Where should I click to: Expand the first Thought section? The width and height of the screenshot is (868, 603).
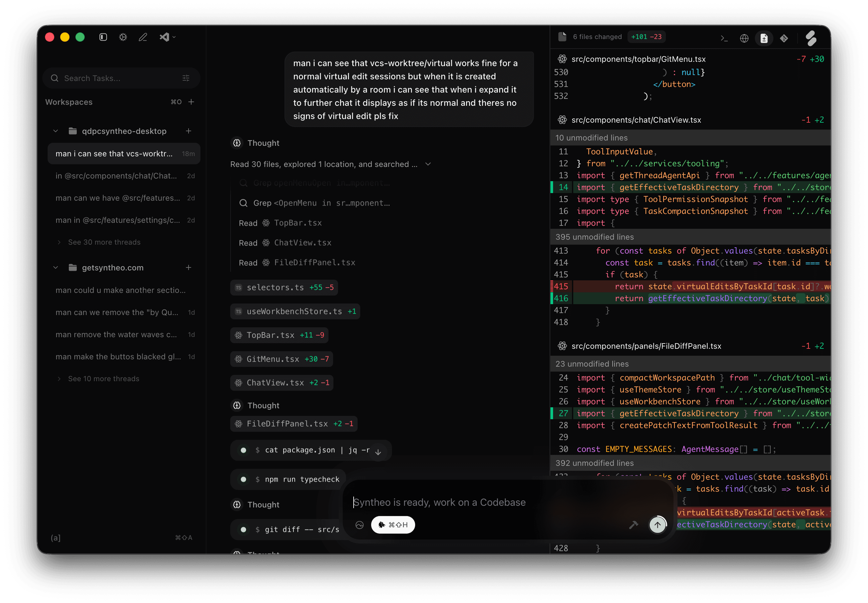[x=255, y=143]
